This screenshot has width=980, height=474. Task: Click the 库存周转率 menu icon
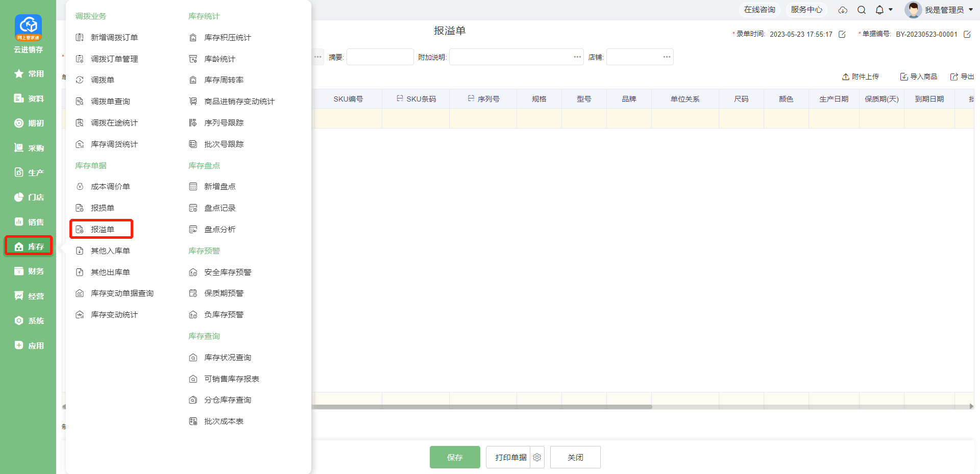[x=193, y=80]
